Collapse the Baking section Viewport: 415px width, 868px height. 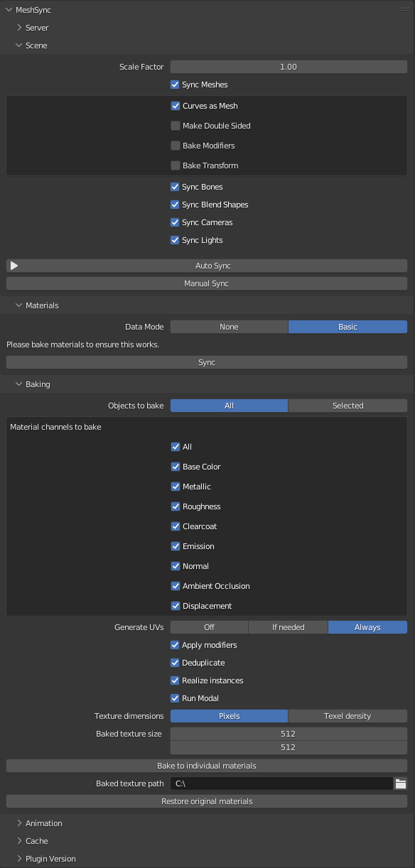tap(20, 384)
